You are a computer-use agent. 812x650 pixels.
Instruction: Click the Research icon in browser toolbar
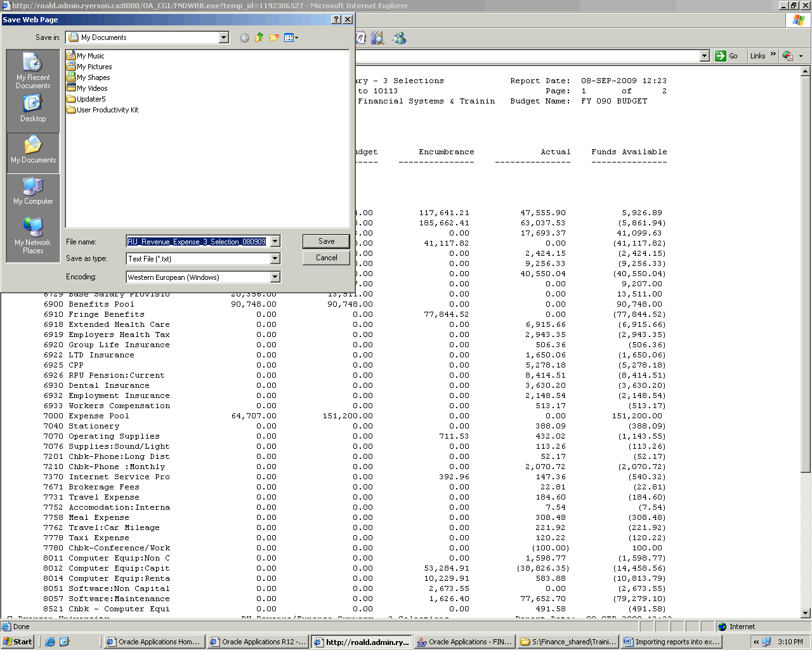[x=378, y=39]
